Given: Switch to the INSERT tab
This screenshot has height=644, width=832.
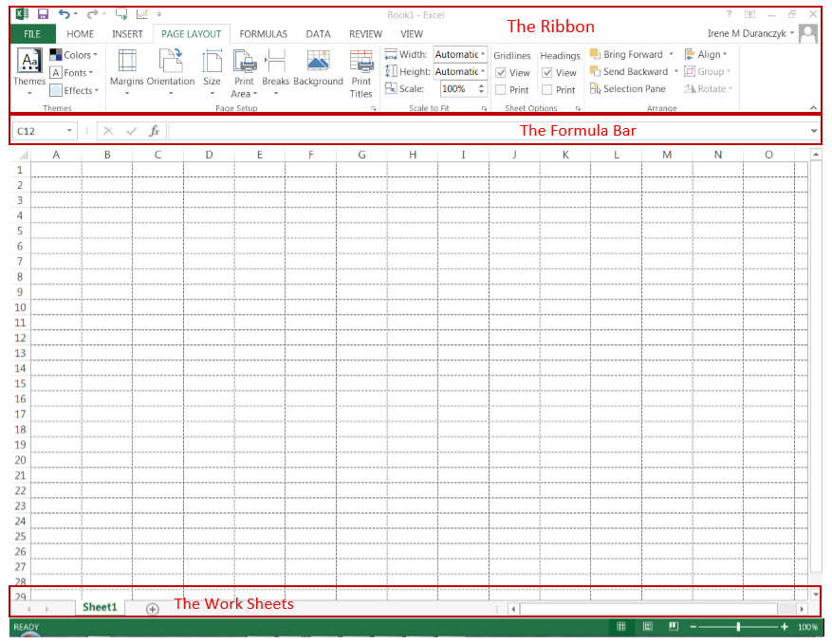Looking at the screenshot, I should coord(127,34).
